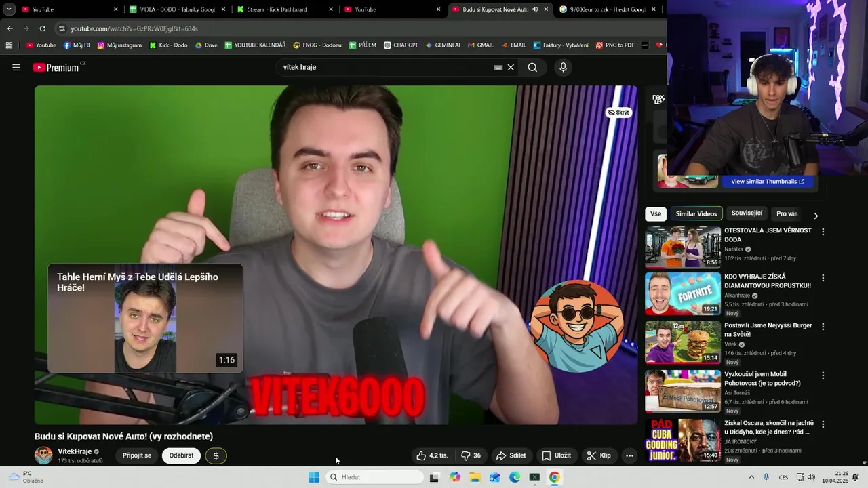Open Kick - Dodo bookmark

(x=168, y=45)
